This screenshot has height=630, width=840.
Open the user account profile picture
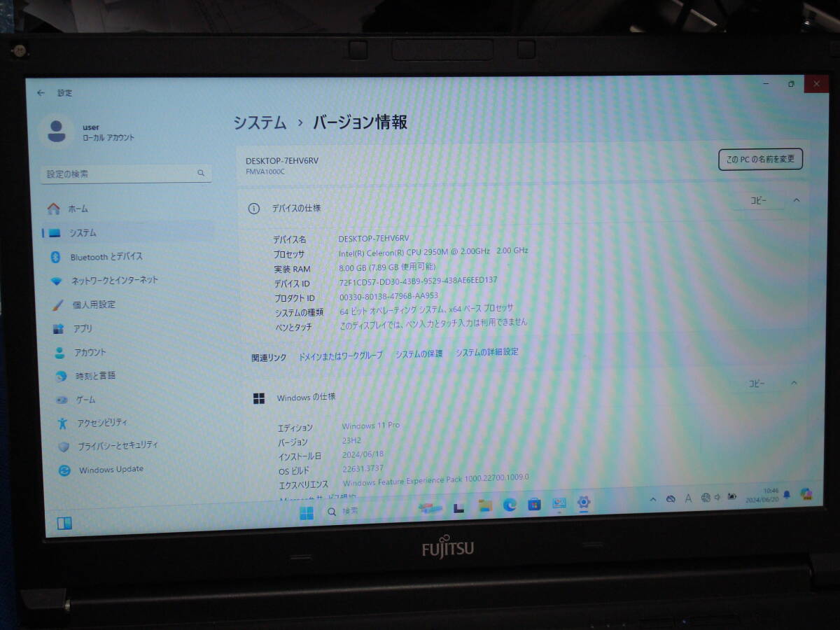point(57,131)
